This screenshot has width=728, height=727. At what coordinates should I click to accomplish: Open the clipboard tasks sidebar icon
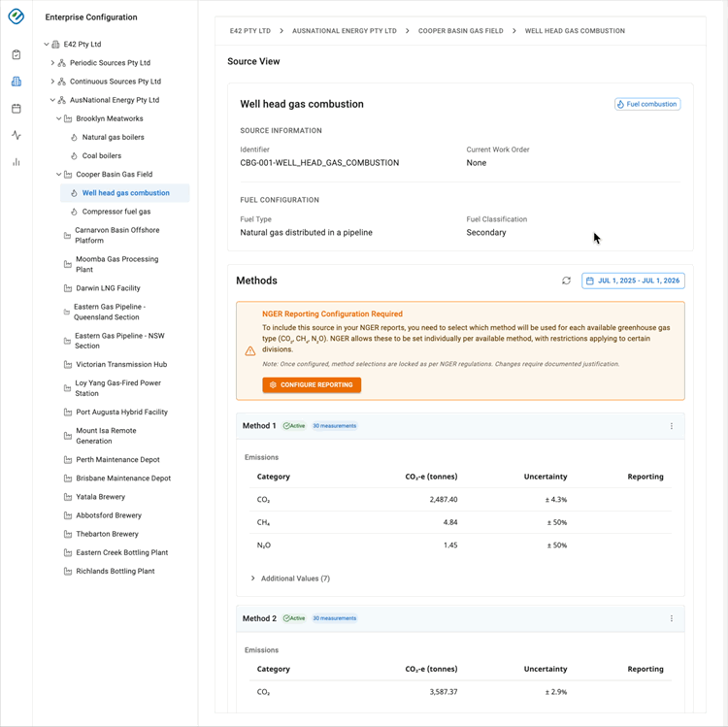(x=17, y=54)
